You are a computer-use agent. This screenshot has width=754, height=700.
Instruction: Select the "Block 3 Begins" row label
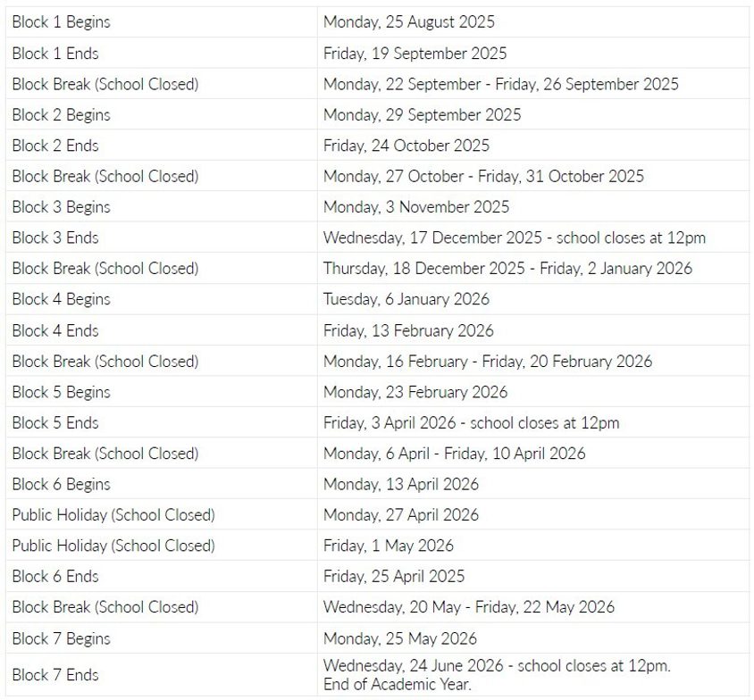tap(61, 207)
